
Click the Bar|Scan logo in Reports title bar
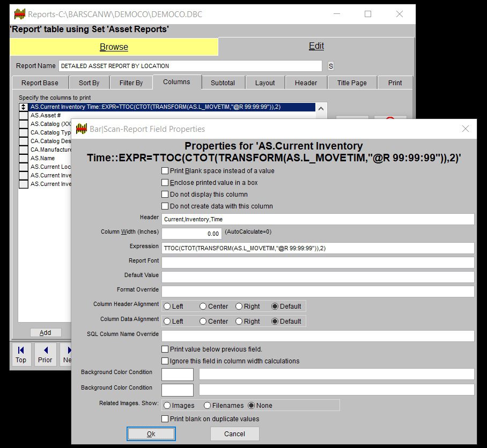point(19,14)
